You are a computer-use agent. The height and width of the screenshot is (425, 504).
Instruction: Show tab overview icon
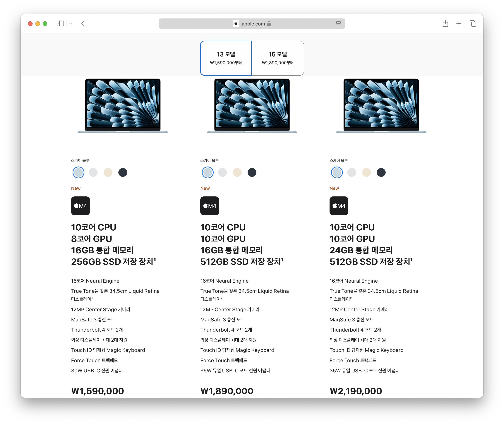[473, 23]
